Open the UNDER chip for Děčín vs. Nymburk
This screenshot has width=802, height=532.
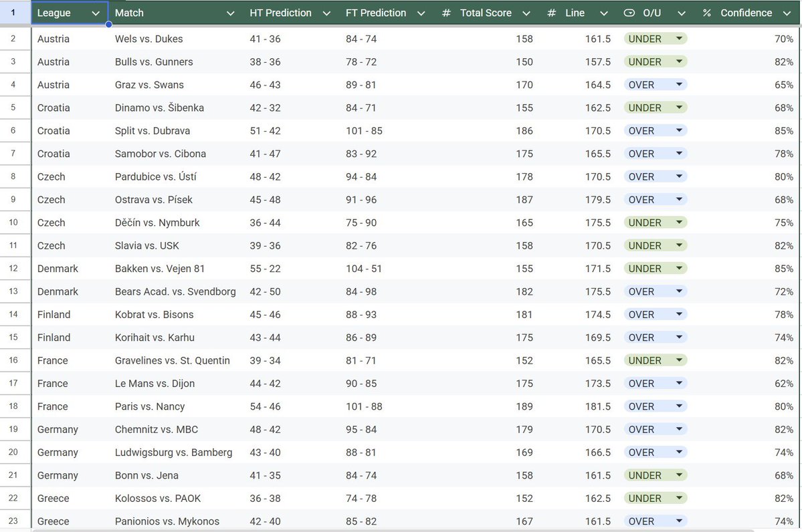(656, 223)
